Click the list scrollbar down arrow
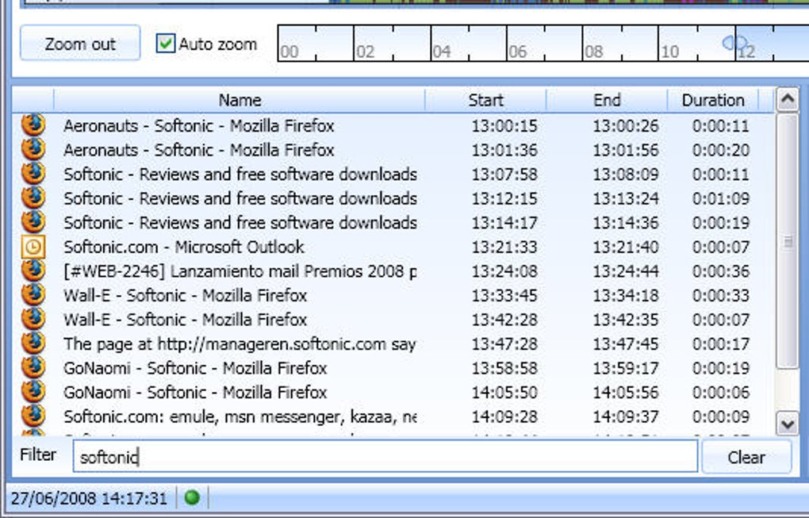This screenshot has width=809, height=518. click(787, 424)
